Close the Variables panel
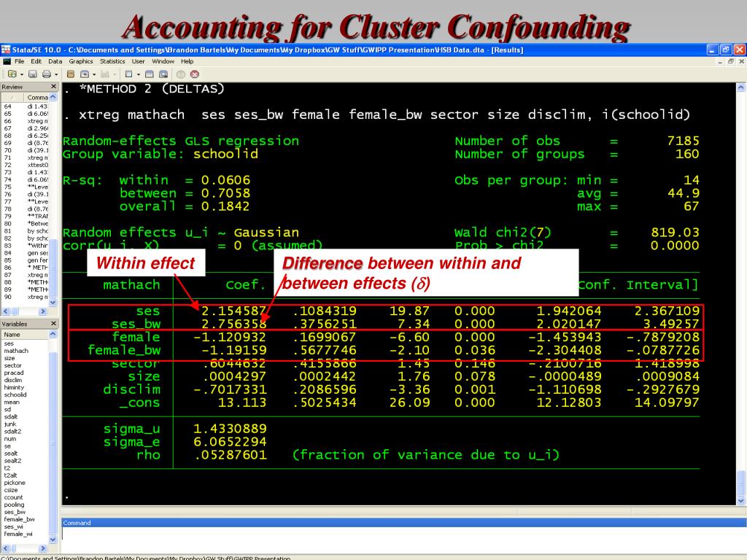 tap(53, 324)
